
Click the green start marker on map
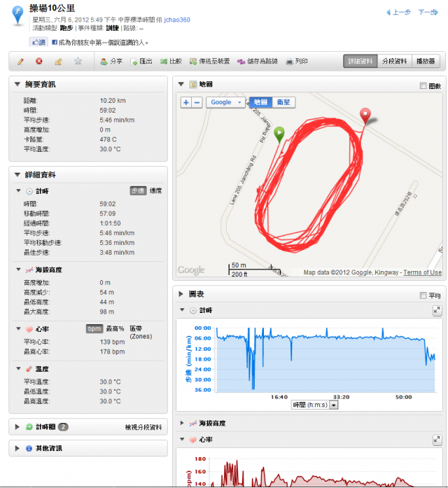tap(279, 134)
